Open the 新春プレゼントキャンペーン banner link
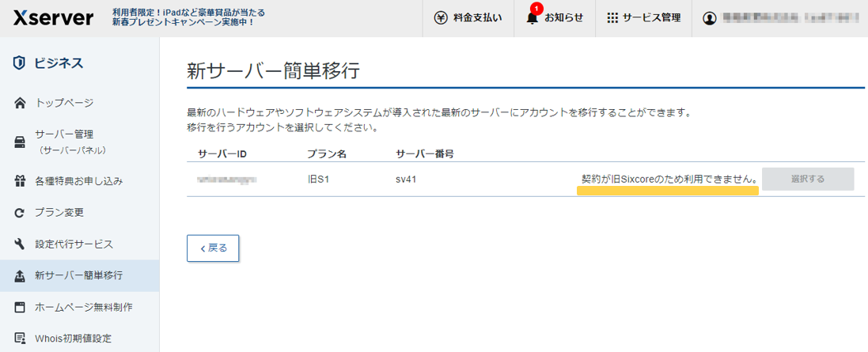Image resolution: width=868 pixels, height=352 pixels. (188, 17)
